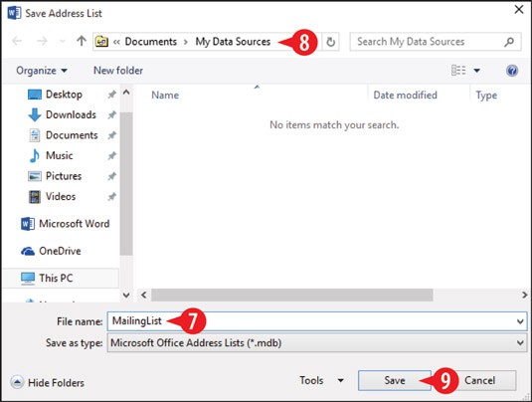The height and width of the screenshot is (402, 532).
Task: Open the File name dropdown arrow
Action: (520, 321)
